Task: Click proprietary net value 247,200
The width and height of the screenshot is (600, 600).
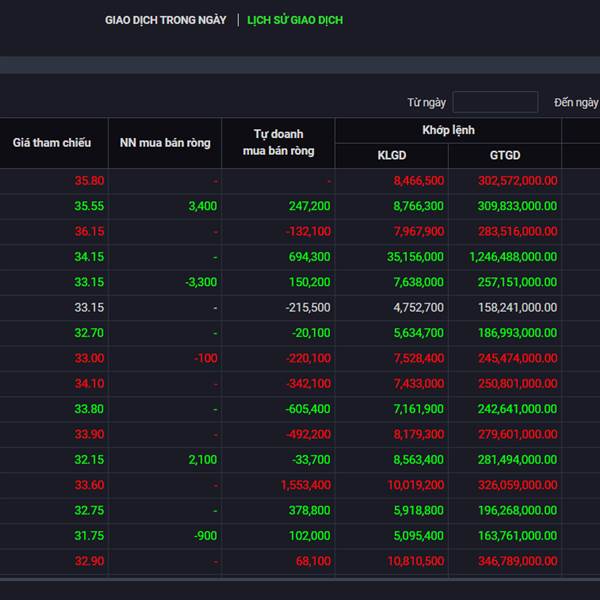Action: pos(310,206)
